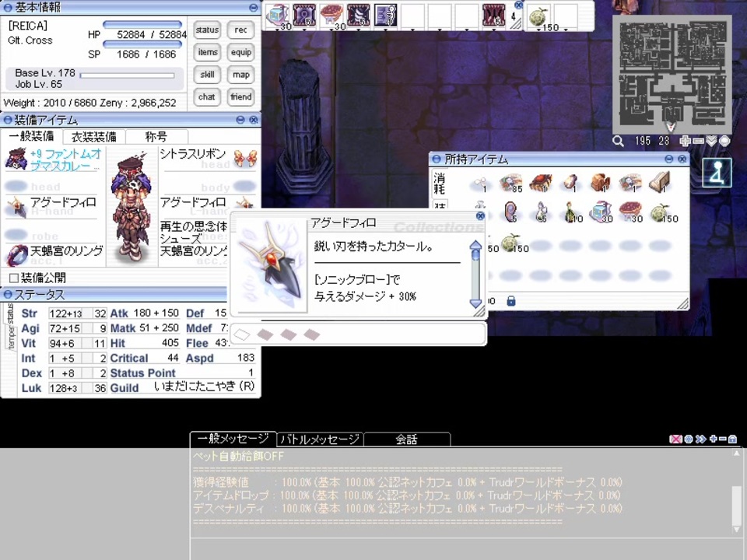Click the item description scrollbar thumb

(x=475, y=254)
